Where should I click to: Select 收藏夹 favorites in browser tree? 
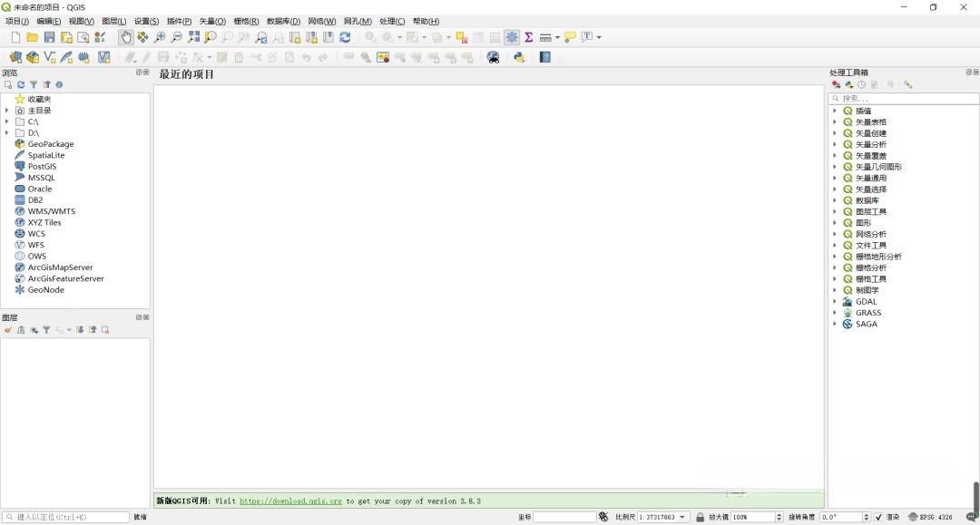pyautogui.click(x=39, y=99)
